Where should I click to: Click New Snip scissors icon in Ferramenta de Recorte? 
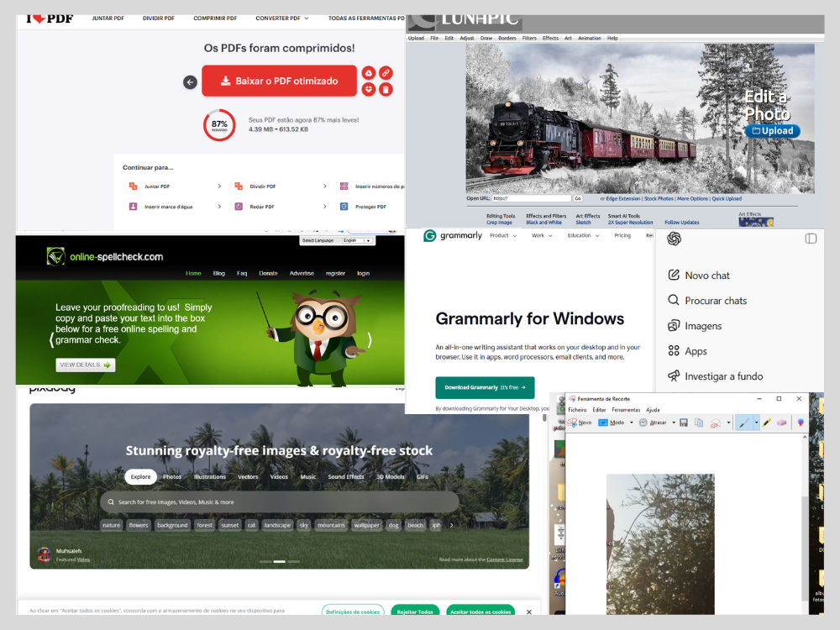point(573,423)
